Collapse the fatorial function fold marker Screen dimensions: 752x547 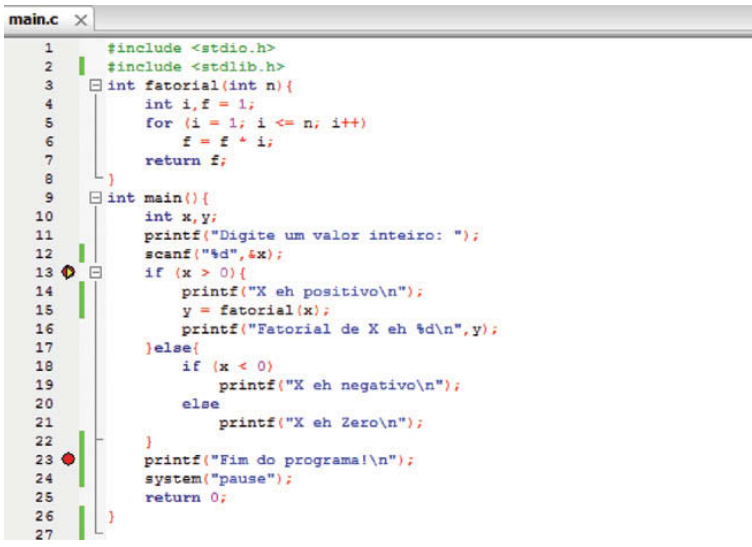(95, 85)
